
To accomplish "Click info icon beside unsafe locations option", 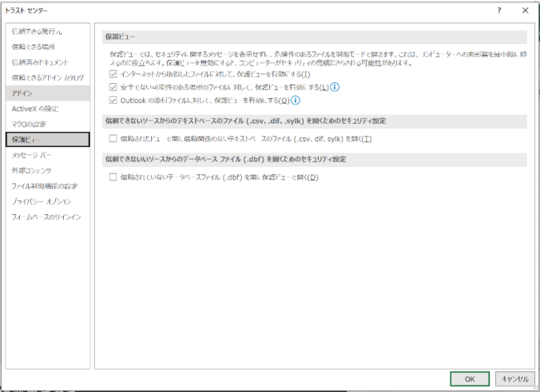I will pyautogui.click(x=335, y=87).
